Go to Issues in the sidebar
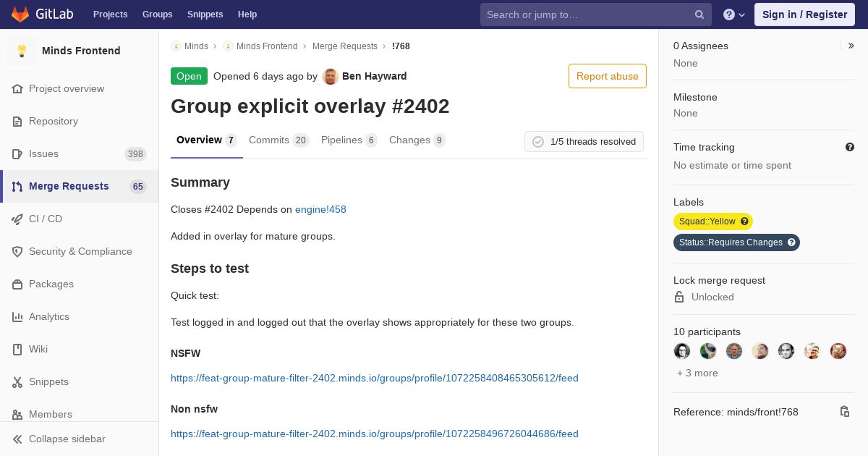 click(80, 153)
